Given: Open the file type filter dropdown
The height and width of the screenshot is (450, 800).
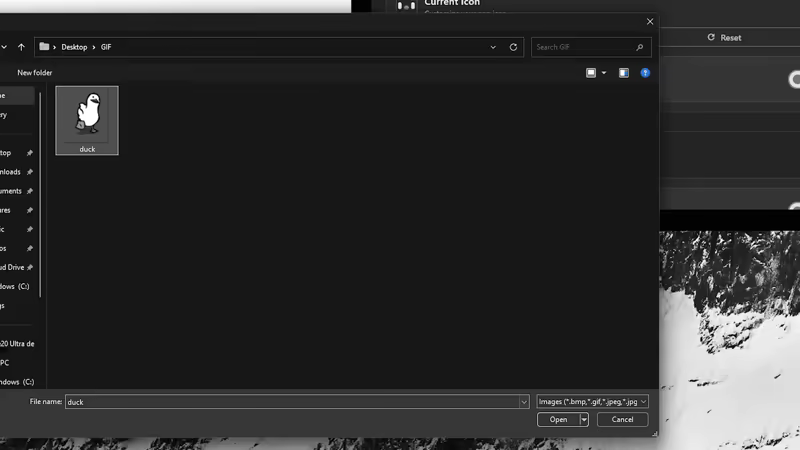Looking at the screenshot, I should [592, 402].
